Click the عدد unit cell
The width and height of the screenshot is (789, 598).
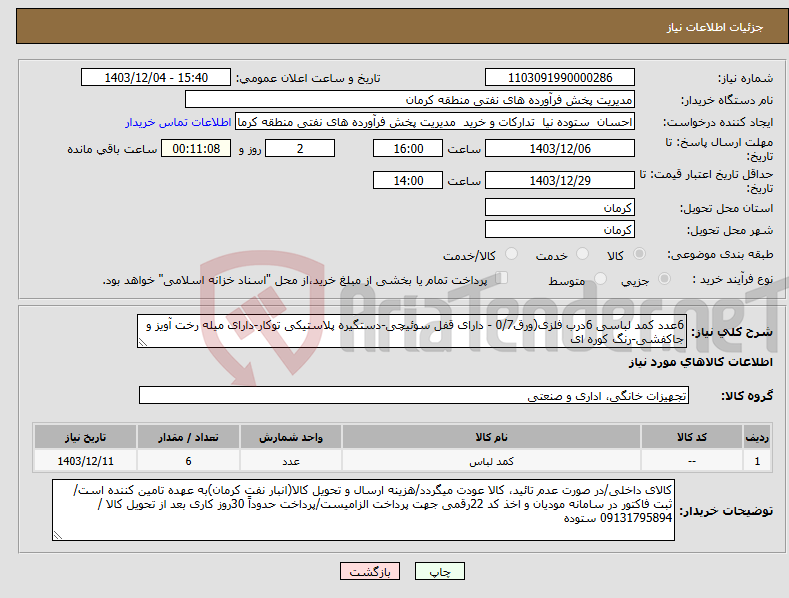(291, 461)
